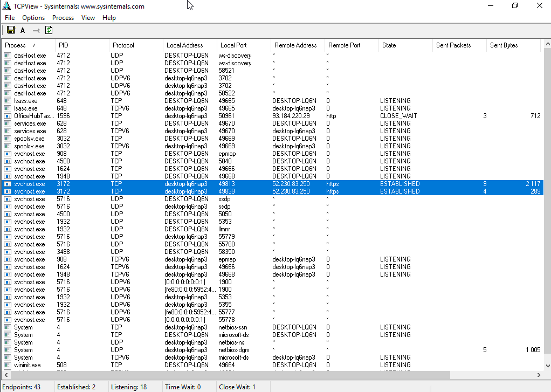Open the Options menu

pyautogui.click(x=33, y=18)
